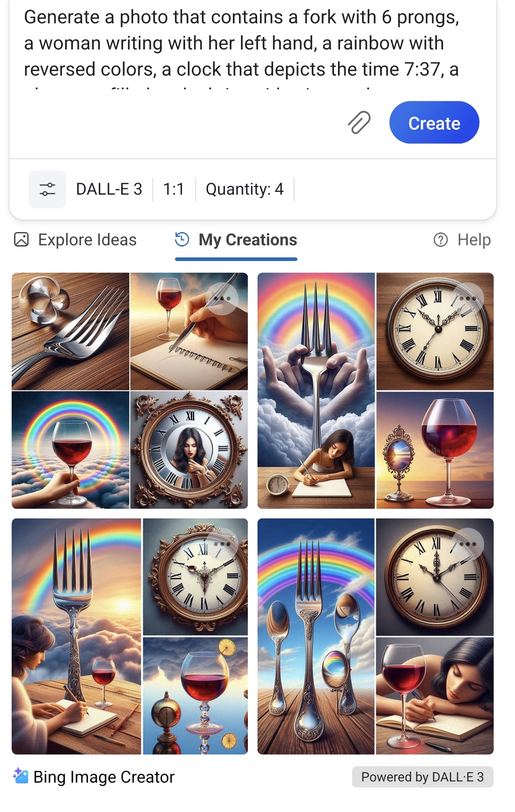
Task: Open the settings sliders icon
Action: tap(47, 189)
